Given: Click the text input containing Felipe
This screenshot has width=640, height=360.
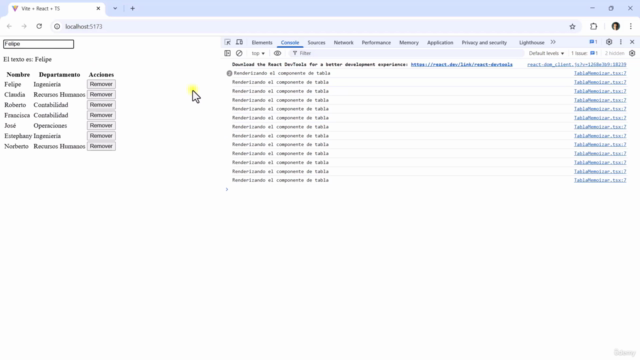Looking at the screenshot, I should click(x=38, y=44).
